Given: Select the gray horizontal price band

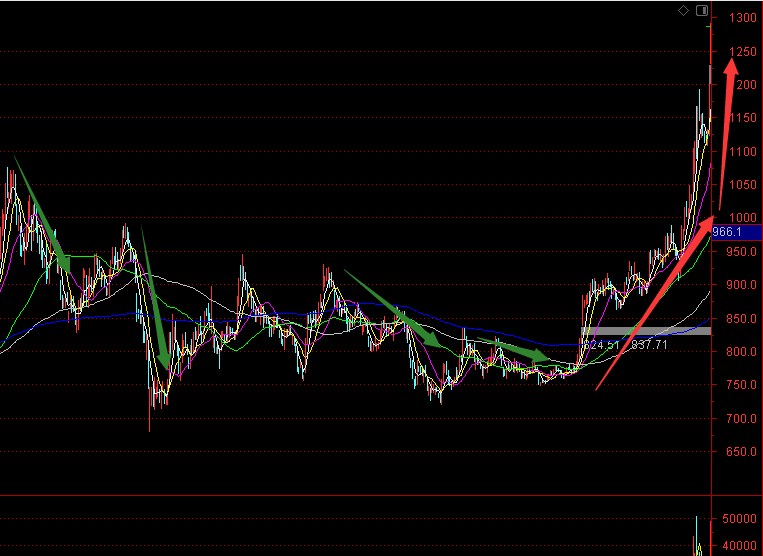Looking at the screenshot, I should click(646, 331).
